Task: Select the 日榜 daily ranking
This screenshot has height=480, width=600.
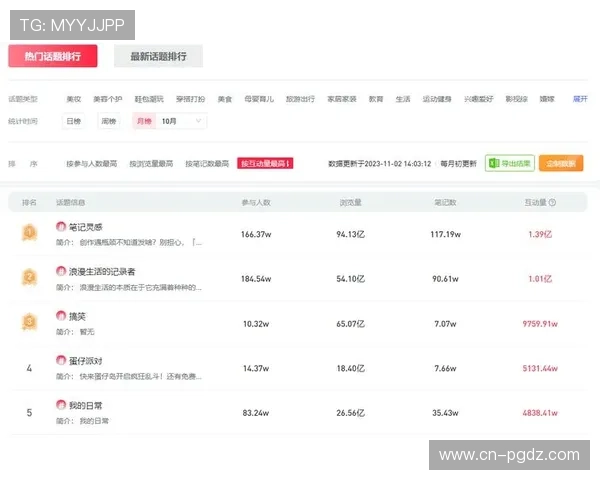Action: click(x=73, y=121)
